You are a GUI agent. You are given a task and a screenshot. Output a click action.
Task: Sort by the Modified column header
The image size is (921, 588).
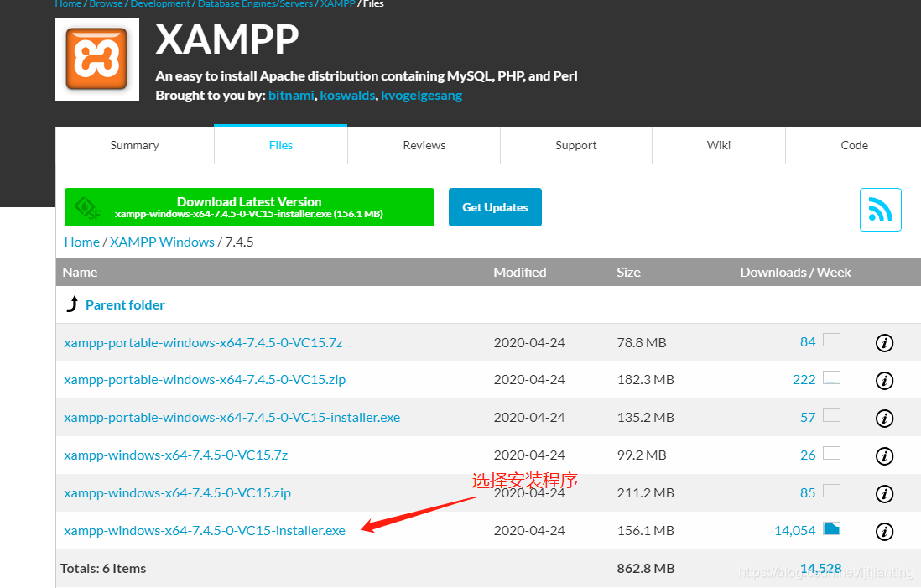coord(520,272)
